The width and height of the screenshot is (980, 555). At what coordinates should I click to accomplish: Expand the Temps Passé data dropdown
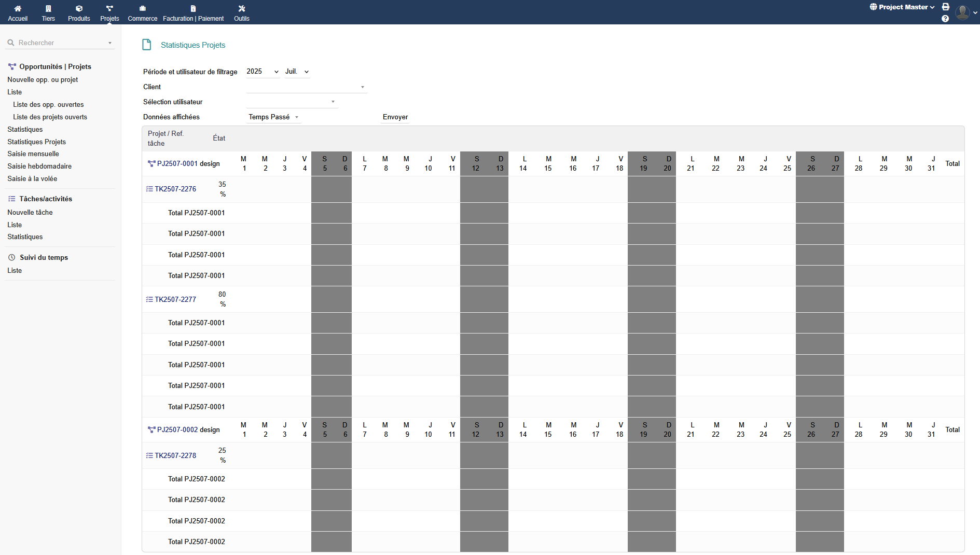coord(273,117)
